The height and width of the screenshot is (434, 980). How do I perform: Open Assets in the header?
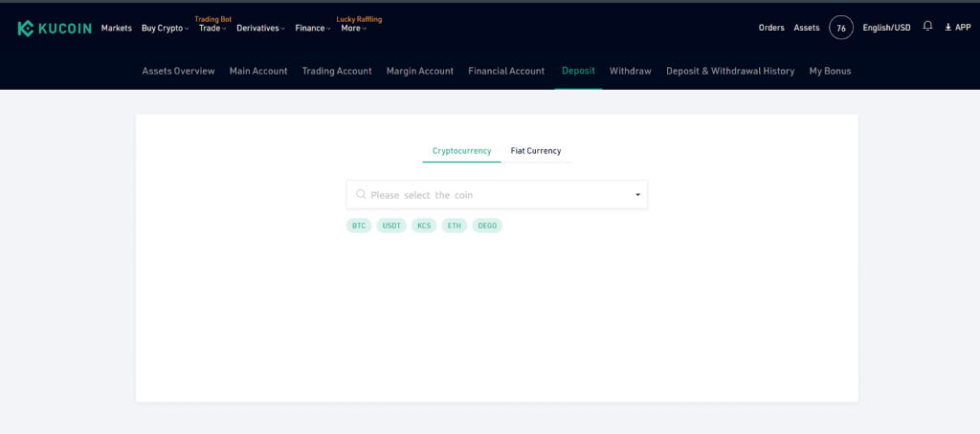pos(806,28)
